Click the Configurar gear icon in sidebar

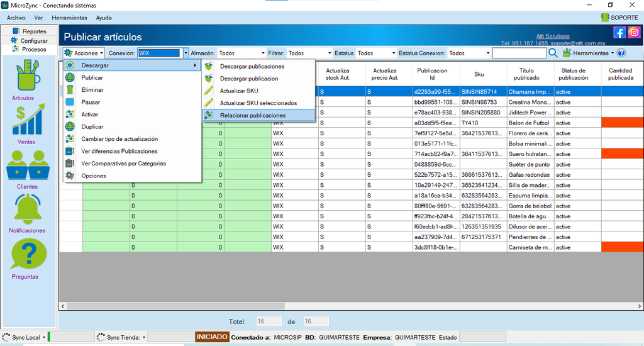click(x=14, y=40)
